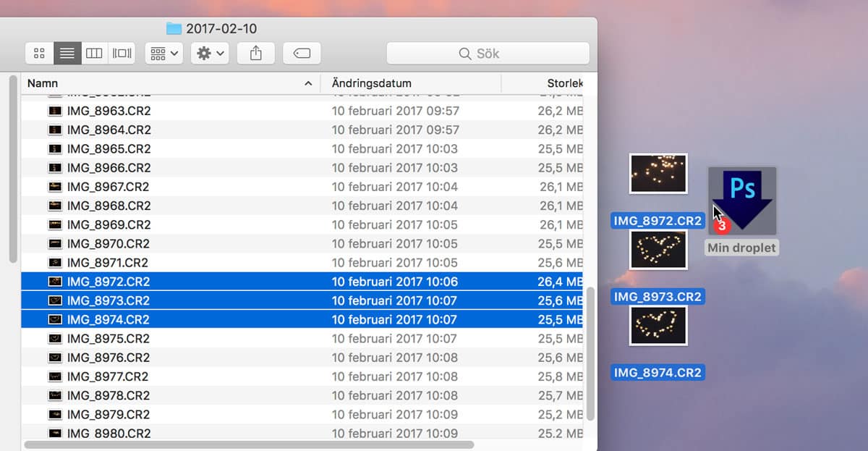This screenshot has height=451, width=868.
Task: Click file icon of IMG_8963.CR2
Action: click(55, 111)
